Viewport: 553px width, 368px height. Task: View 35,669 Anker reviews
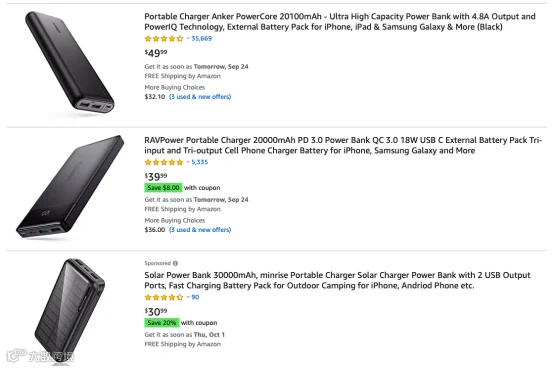tap(202, 38)
